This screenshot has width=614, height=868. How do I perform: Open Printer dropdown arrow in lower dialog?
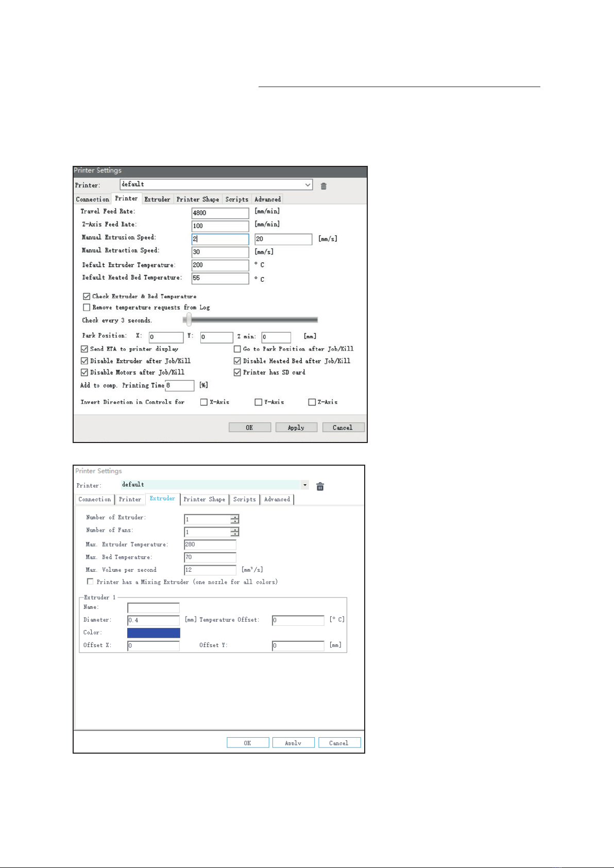click(x=305, y=485)
